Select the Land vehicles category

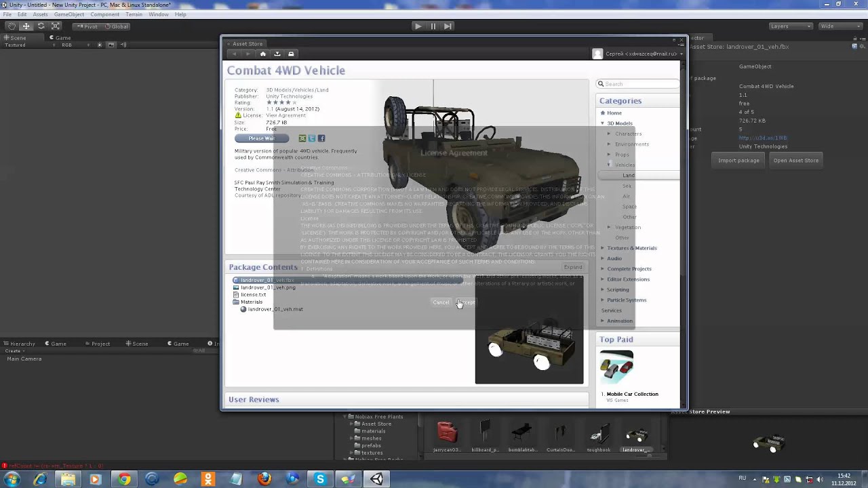point(629,176)
